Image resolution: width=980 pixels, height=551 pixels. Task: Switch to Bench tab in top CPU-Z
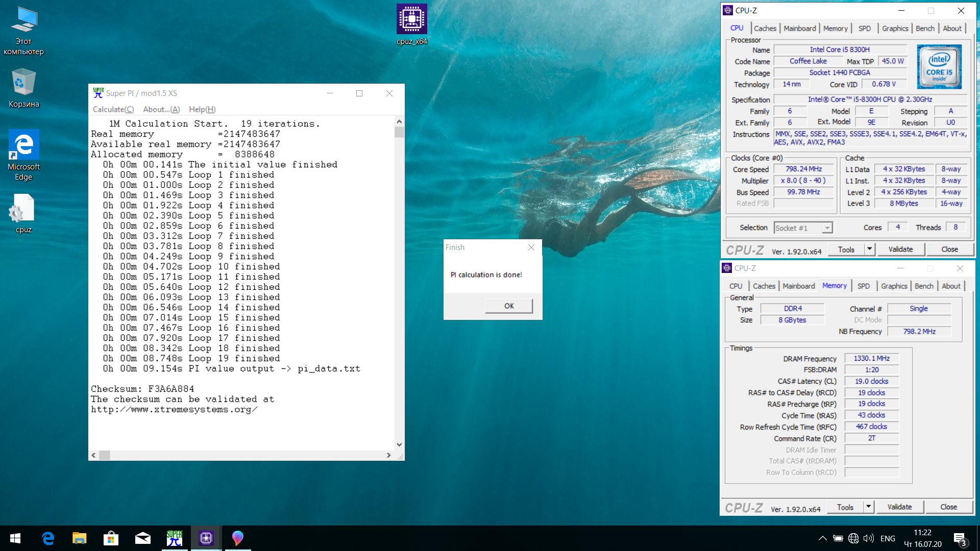click(x=925, y=29)
